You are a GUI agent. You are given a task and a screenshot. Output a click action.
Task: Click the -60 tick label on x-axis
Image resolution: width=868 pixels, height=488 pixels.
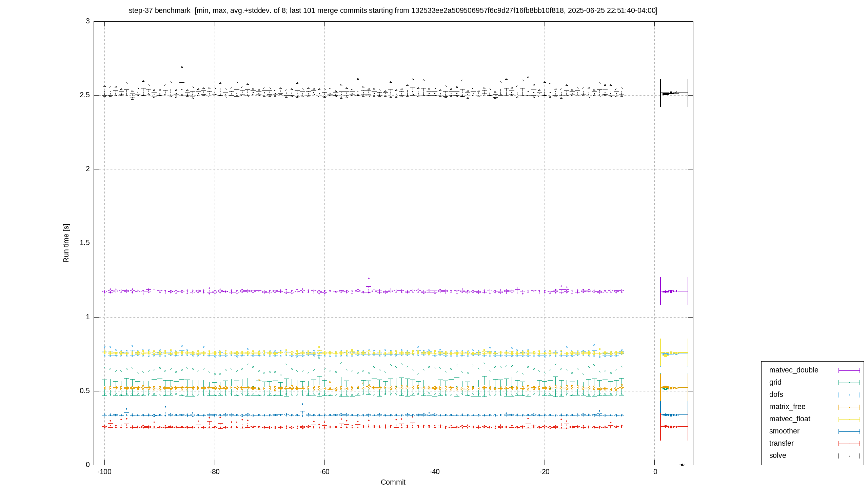click(x=324, y=472)
